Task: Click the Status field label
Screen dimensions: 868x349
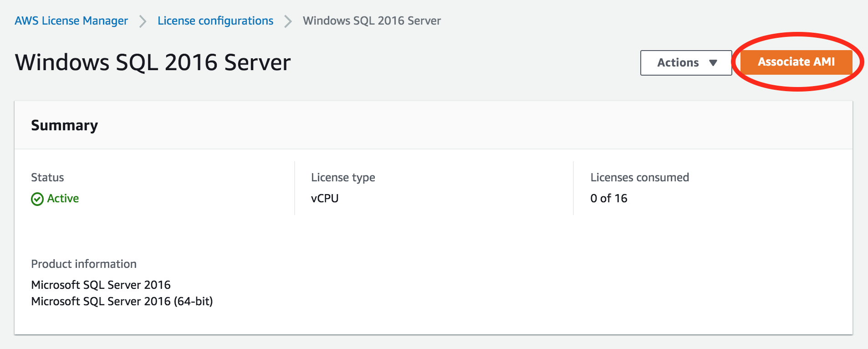Action: click(47, 177)
